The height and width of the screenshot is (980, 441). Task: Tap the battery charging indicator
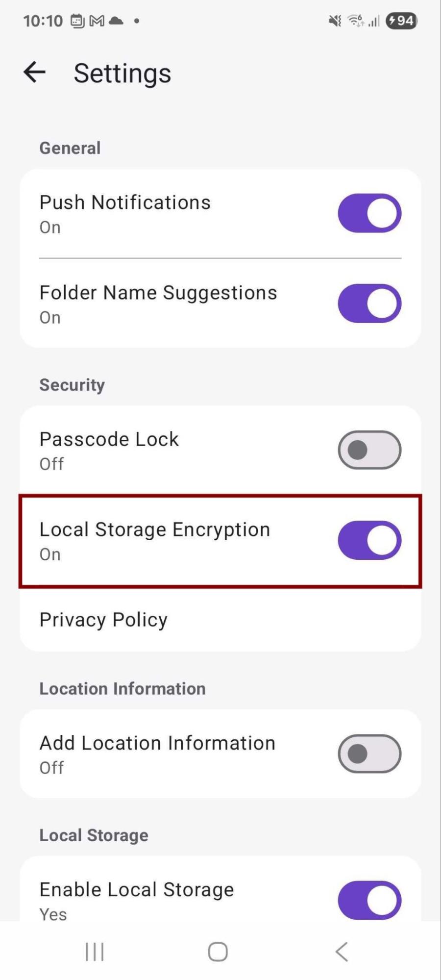pos(402,21)
